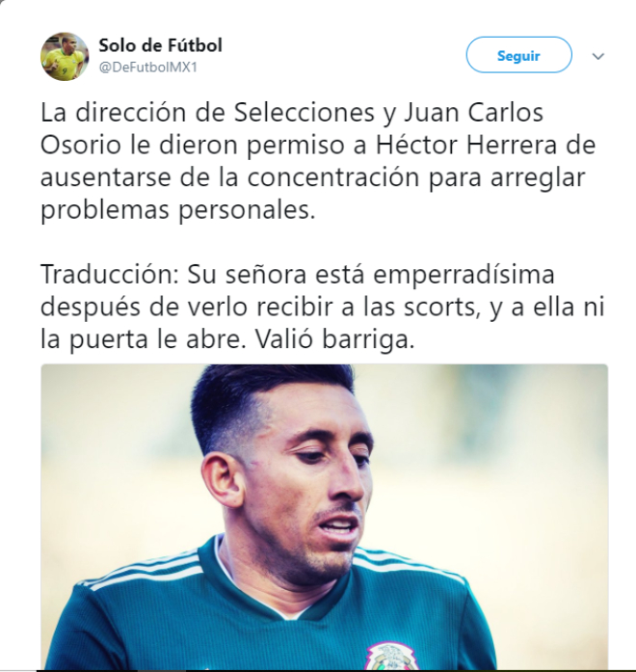Click the words Valió barriga
This screenshot has height=672, width=636.
[335, 340]
